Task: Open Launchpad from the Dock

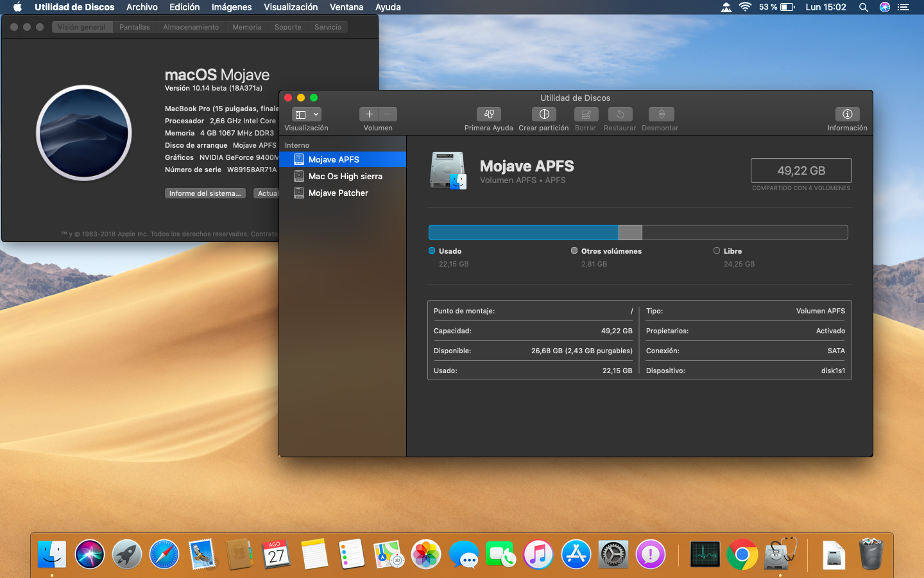Action: point(127,554)
